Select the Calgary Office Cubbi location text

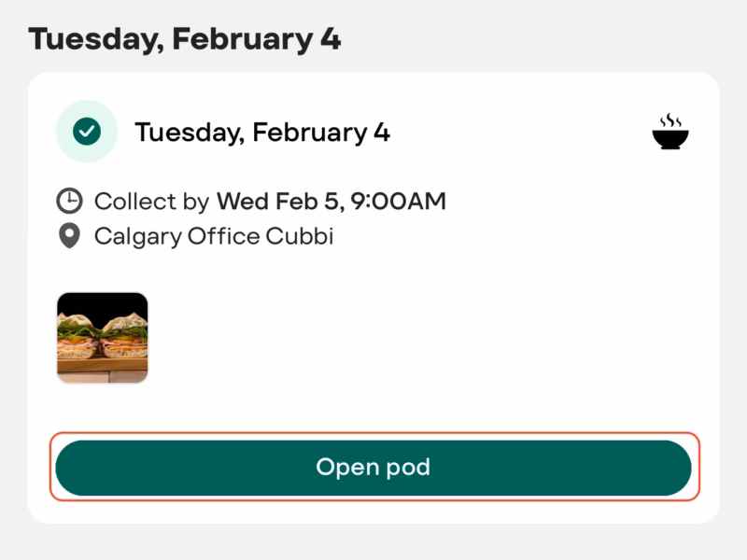coord(214,236)
